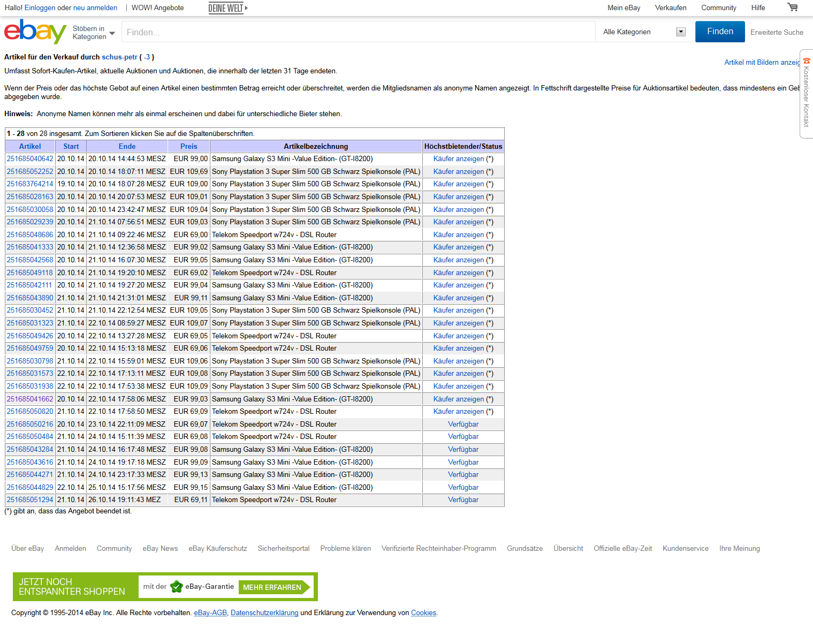Click the MEHR ERFAHREN banner button
The width and height of the screenshot is (813, 644).
(274, 587)
